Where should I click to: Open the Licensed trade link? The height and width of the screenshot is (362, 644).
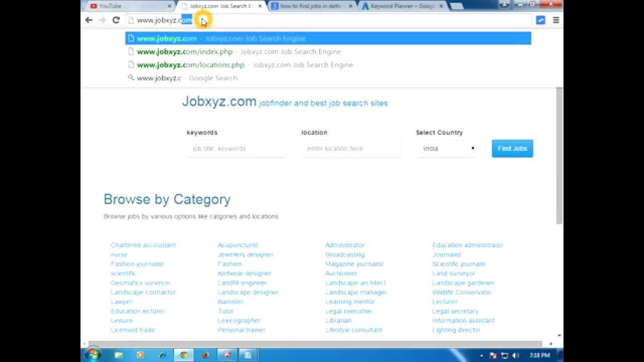[x=133, y=330]
